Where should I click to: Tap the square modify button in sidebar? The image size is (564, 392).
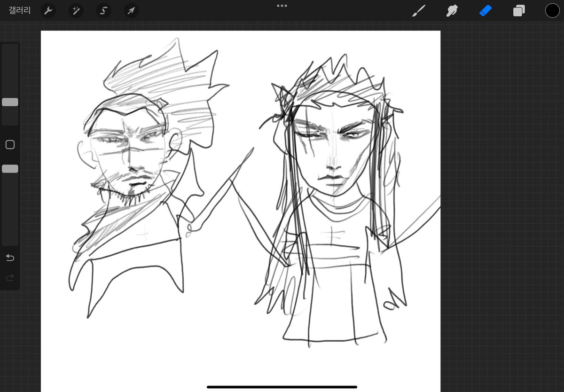pyautogui.click(x=10, y=145)
